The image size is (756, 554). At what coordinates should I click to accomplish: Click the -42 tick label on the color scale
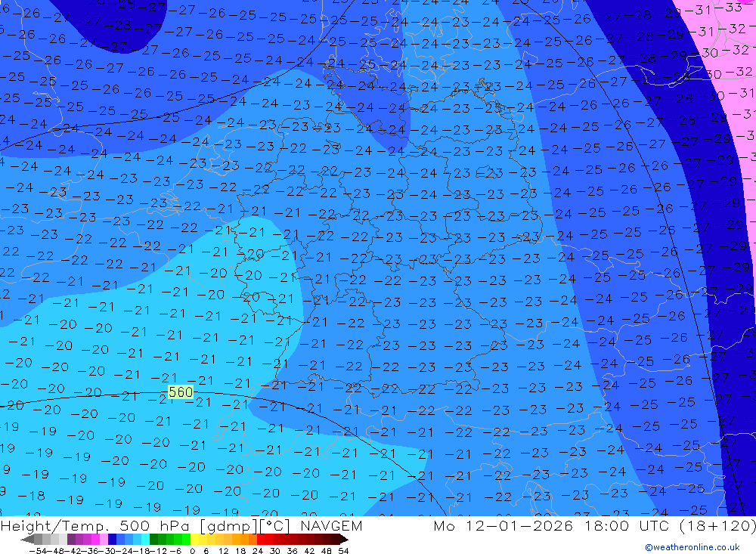74,551
